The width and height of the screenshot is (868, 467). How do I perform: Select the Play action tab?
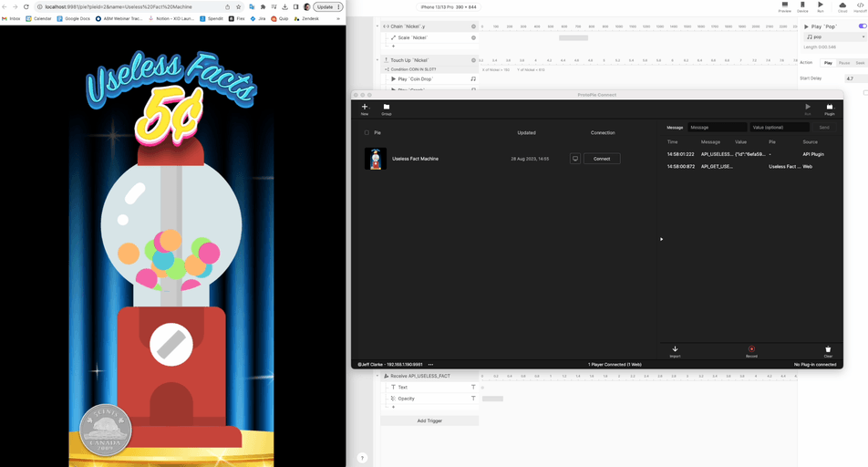point(828,63)
